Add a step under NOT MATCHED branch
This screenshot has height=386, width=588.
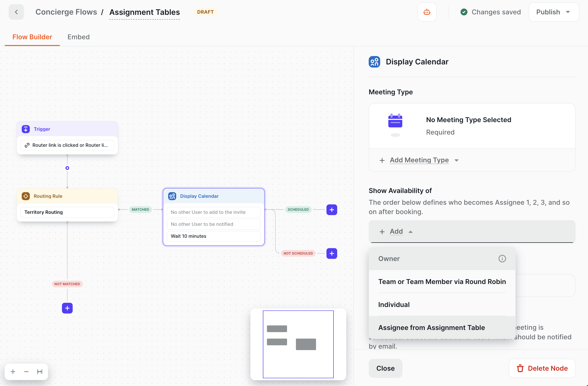click(67, 308)
